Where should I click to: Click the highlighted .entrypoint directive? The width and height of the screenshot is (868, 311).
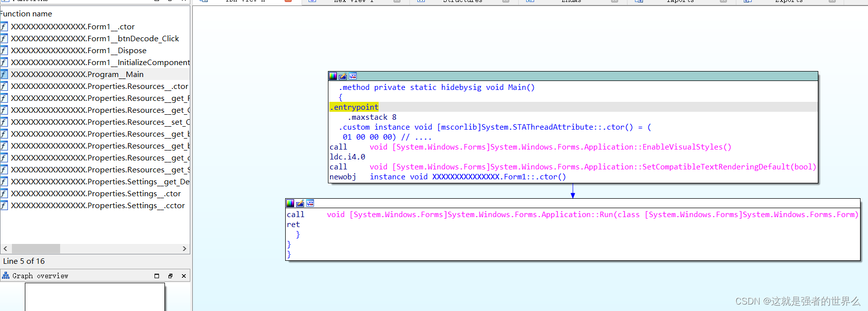354,107
